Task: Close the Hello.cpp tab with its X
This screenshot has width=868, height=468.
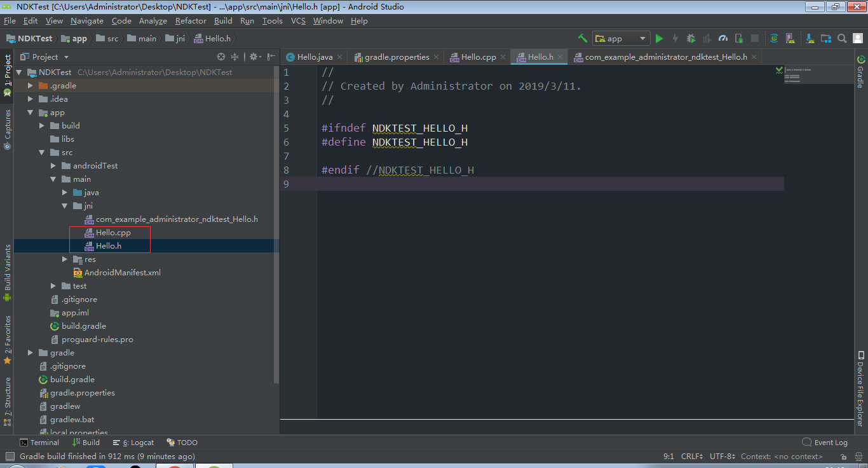Action: pyautogui.click(x=503, y=57)
